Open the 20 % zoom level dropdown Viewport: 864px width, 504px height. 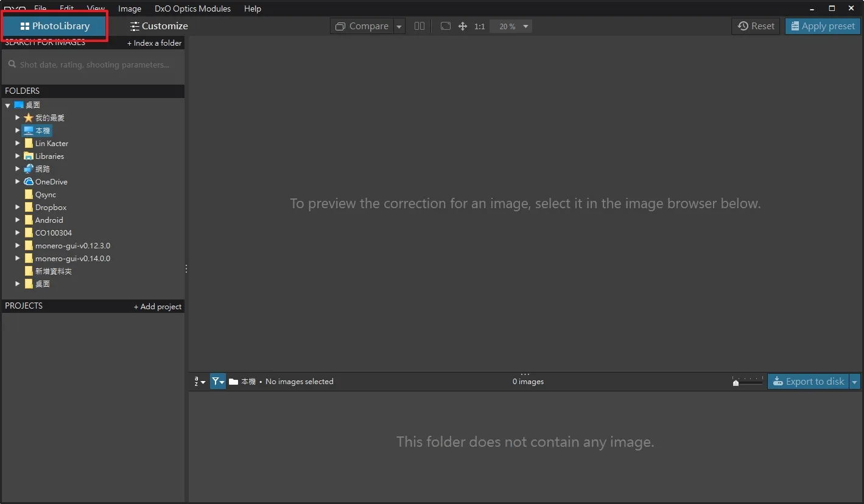511,26
